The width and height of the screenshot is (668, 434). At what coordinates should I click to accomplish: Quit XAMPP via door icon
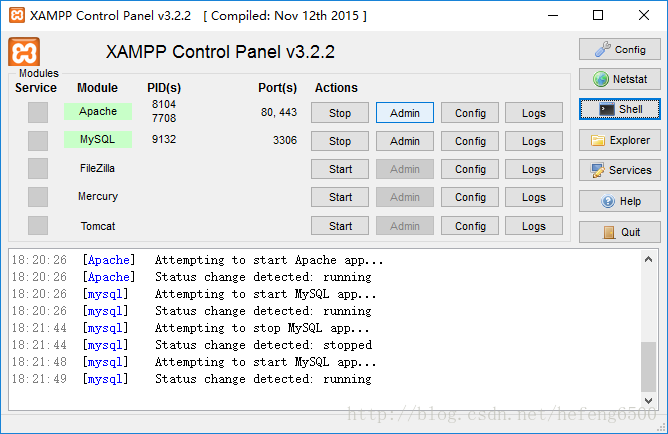pos(619,232)
